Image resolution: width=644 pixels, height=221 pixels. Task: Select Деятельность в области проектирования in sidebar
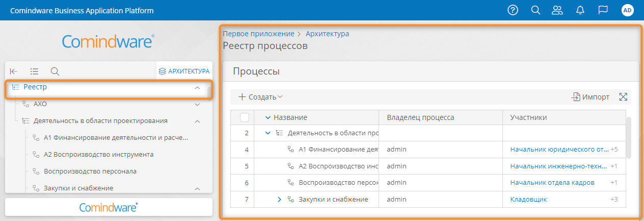tap(100, 121)
